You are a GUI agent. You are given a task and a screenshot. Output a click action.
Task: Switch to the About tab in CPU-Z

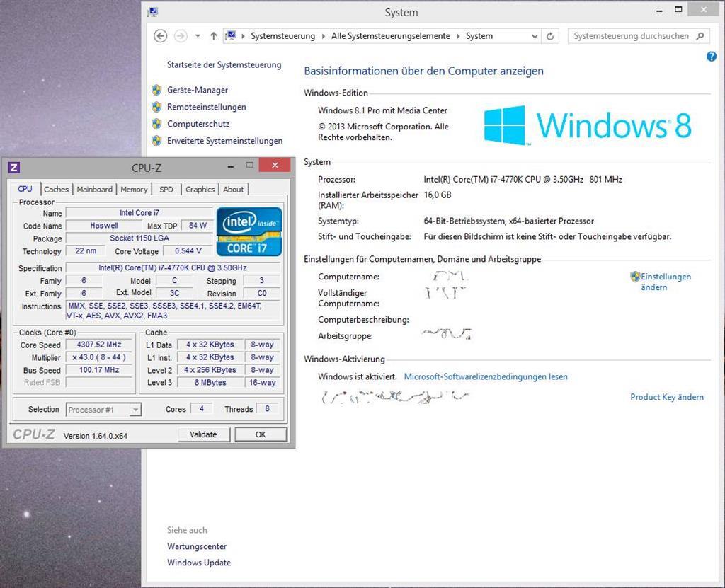tap(233, 190)
